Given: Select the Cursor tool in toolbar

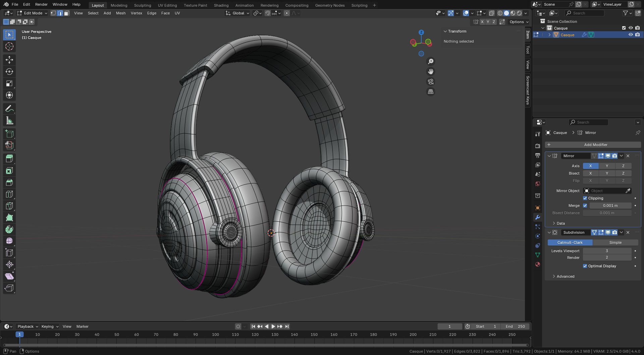Looking at the screenshot, I should pos(9,46).
